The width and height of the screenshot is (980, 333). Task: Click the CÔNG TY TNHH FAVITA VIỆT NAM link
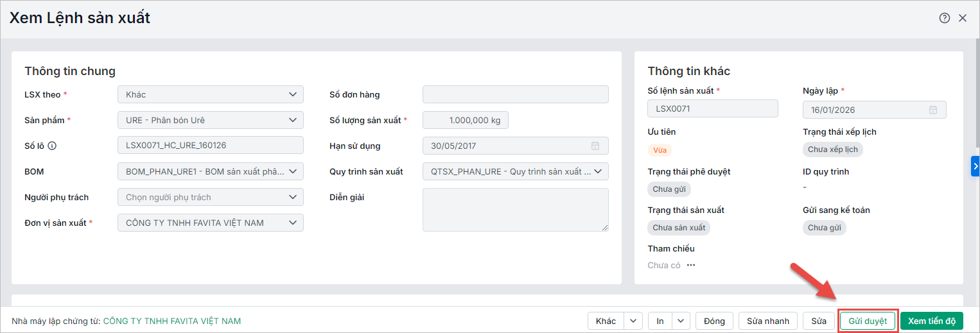(x=171, y=321)
